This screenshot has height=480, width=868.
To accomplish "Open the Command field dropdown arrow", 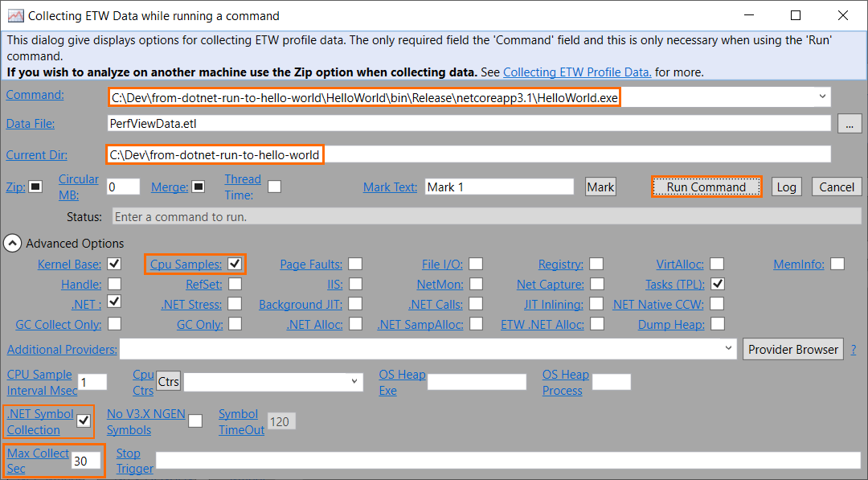I will point(822,96).
